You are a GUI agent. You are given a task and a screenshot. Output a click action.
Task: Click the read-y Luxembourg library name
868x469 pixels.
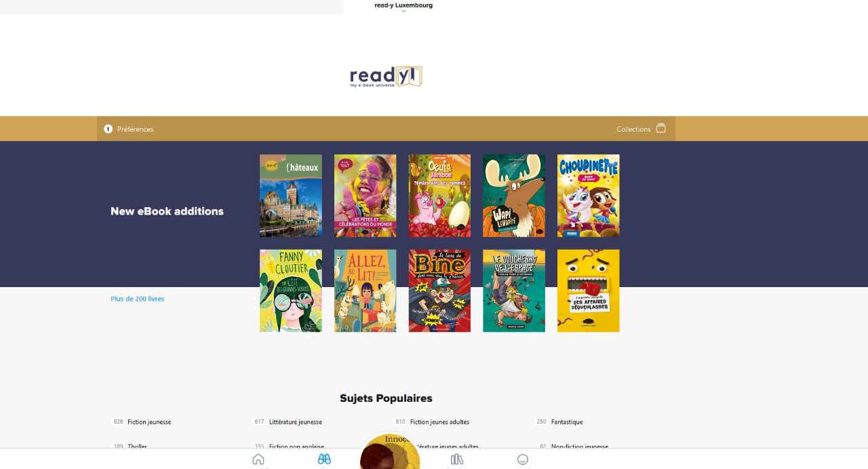pyautogui.click(x=403, y=5)
